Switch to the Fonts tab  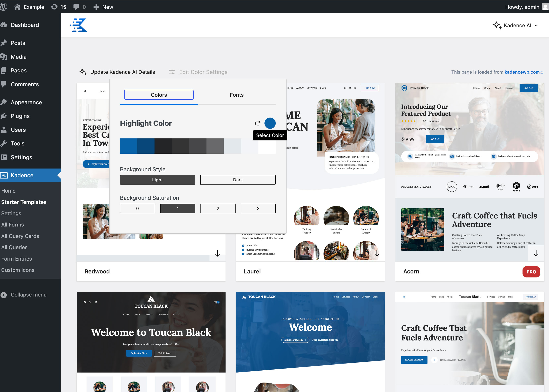coord(236,95)
